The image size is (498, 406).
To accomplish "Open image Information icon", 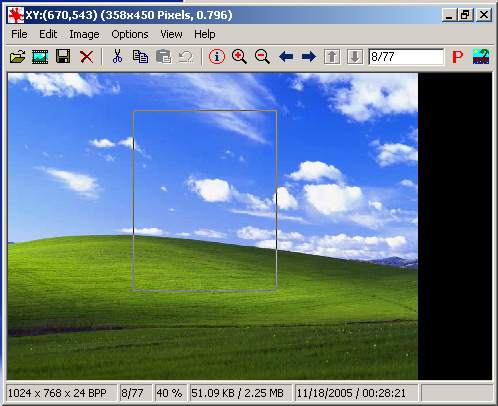I will (217, 57).
